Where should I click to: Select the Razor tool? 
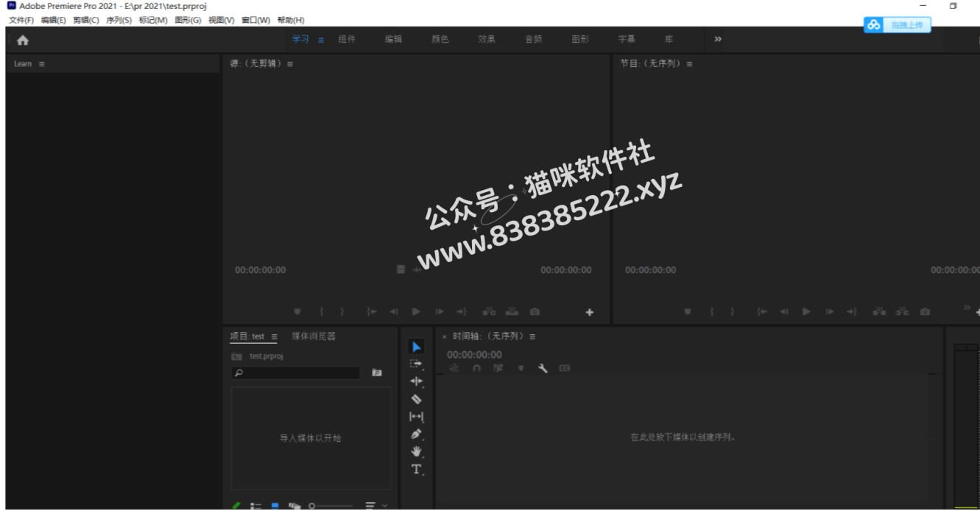(x=417, y=399)
